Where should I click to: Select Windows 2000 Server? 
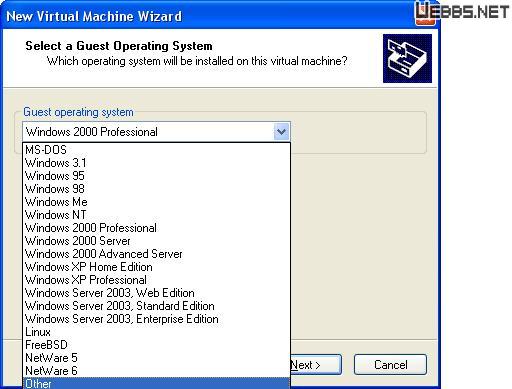point(157,241)
